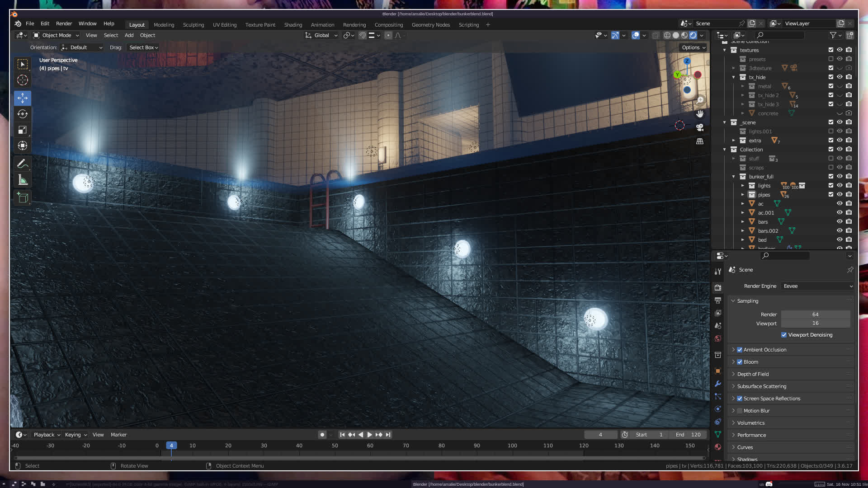Viewport: 868px width, 488px height.
Task: Toggle camera view in the viewport
Action: [x=700, y=127]
